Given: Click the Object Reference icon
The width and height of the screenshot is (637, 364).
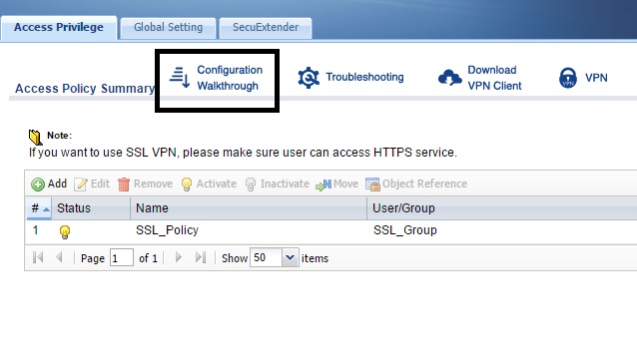Looking at the screenshot, I should tap(372, 184).
